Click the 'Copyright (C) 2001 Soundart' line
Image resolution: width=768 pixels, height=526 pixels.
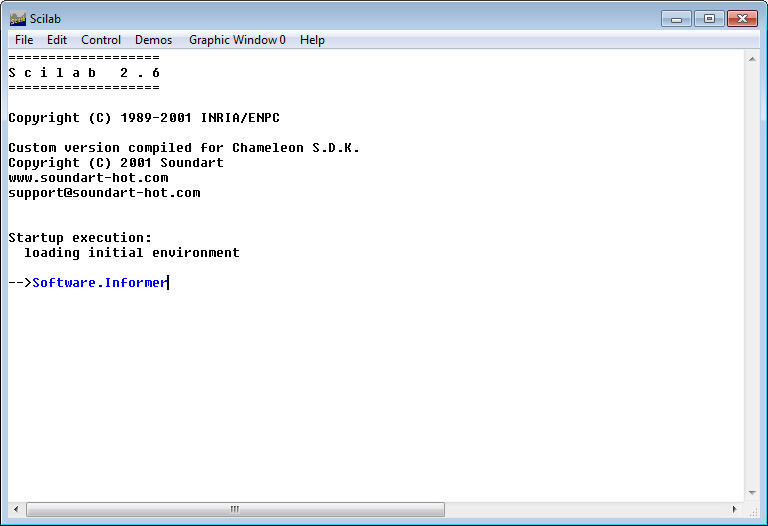[116, 163]
